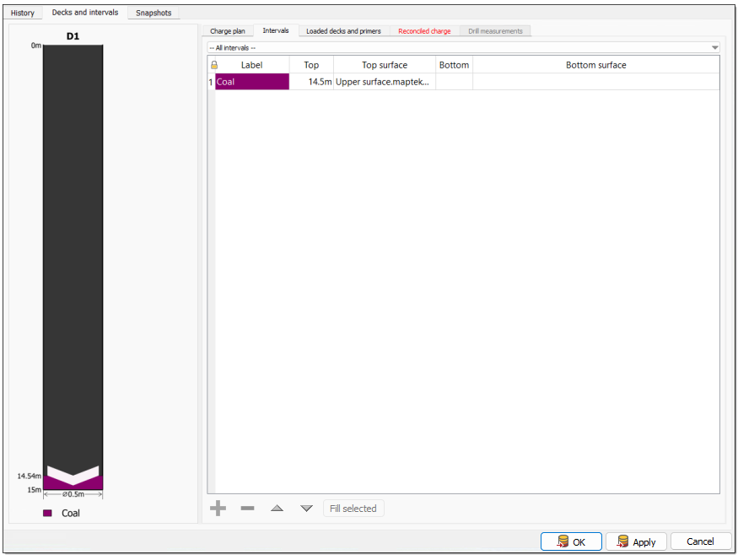This screenshot has width=738, height=560.
Task: Select the Upper surface.maptek... cell
Action: pos(385,82)
